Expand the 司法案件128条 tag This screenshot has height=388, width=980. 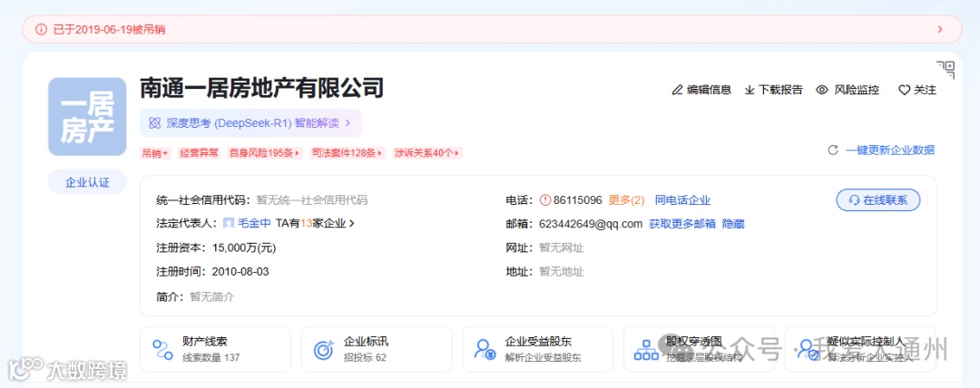pos(348,153)
